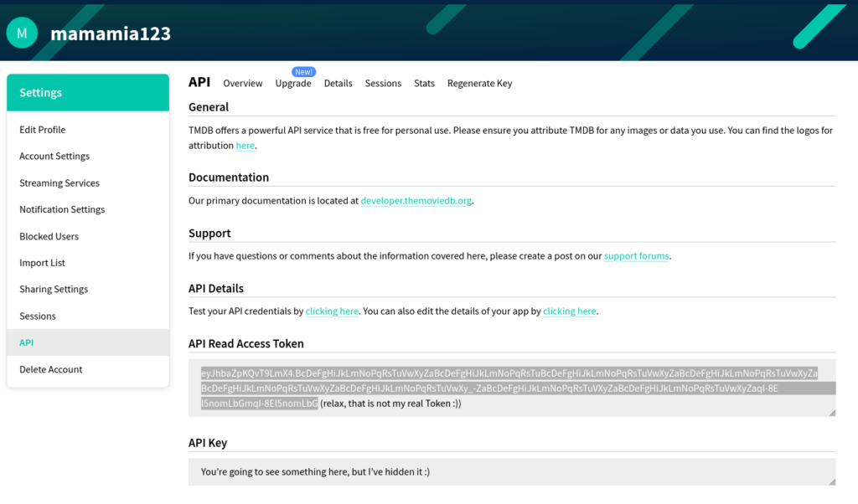Click the attribution logos here link
The image size is (858, 504).
tap(246, 146)
